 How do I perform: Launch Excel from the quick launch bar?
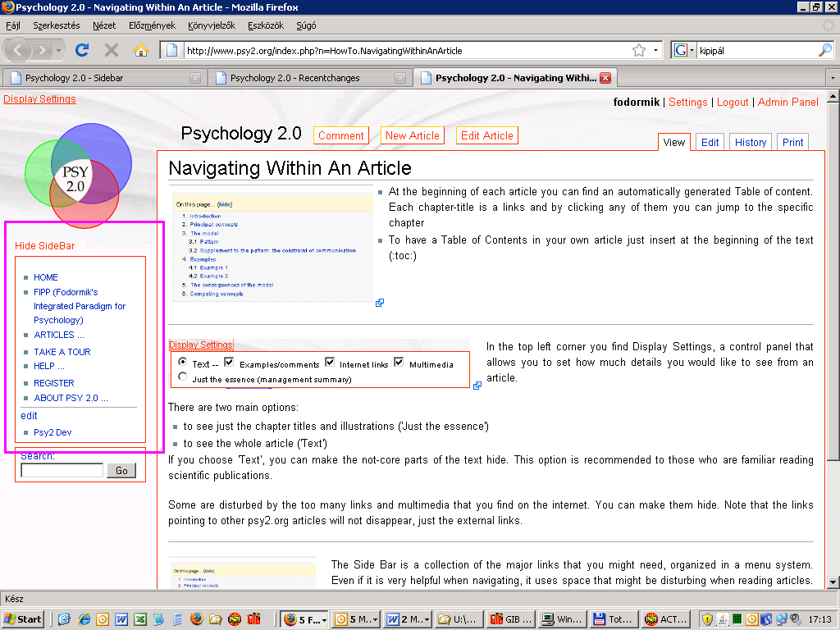coord(140,619)
